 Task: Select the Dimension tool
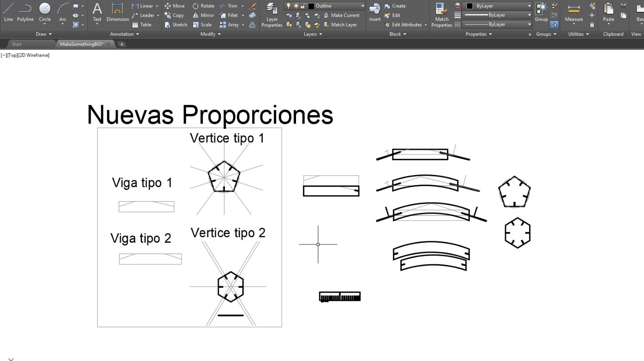117,12
